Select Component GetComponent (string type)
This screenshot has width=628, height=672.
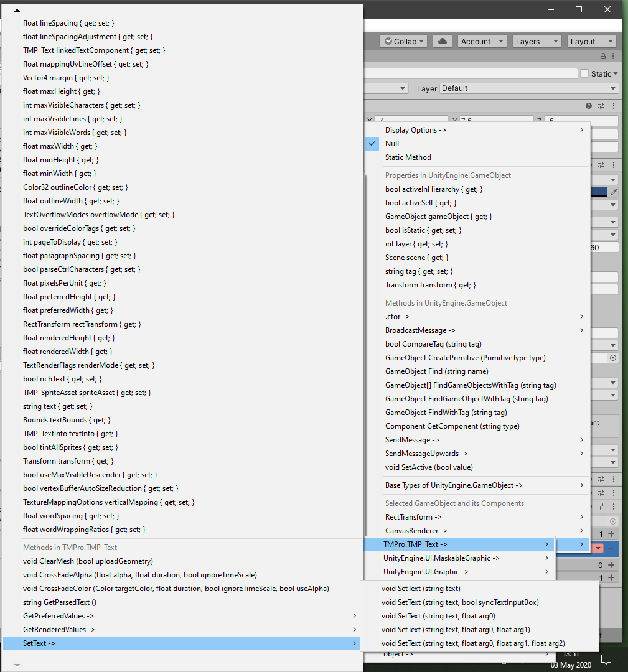click(477, 426)
